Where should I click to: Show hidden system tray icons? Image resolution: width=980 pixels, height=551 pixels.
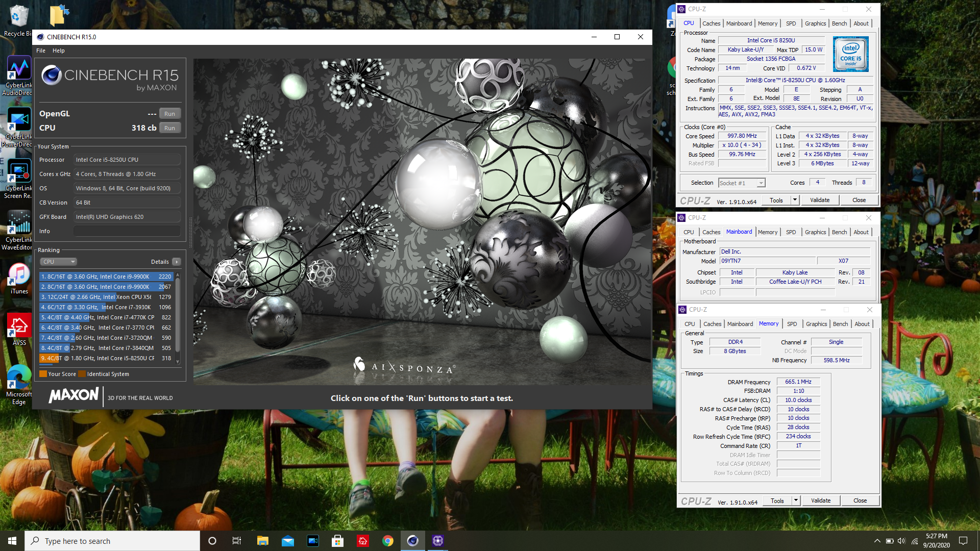tap(877, 541)
